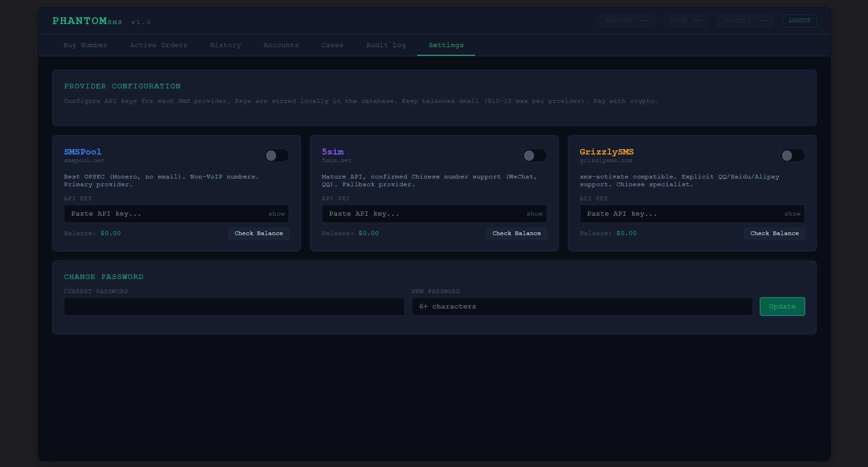Open the Audit Log tab

pos(386,45)
